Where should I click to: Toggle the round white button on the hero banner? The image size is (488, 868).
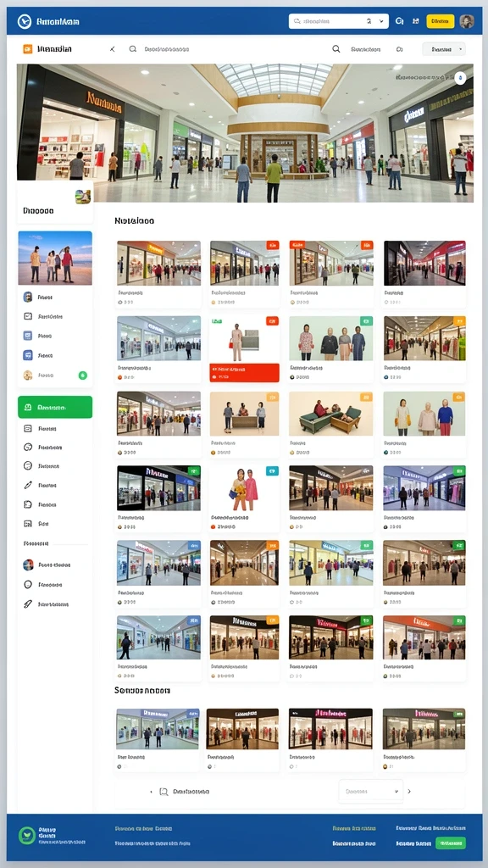point(460,78)
